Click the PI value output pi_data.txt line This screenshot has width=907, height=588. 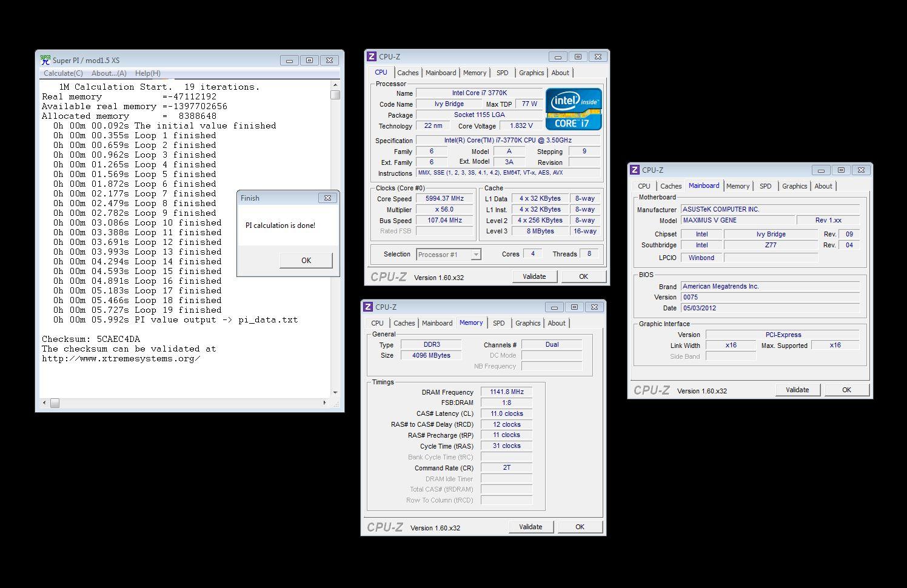[176, 320]
